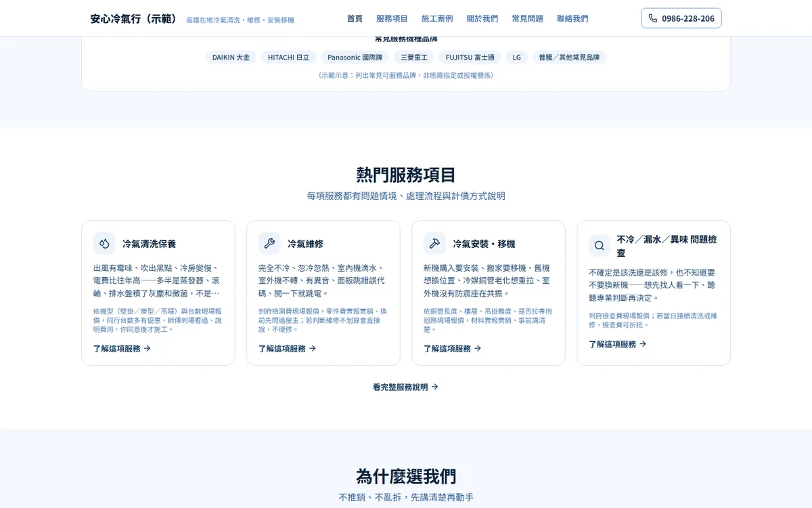812x508 pixels.
Task: Click the 冷氣維修 card title
Action: click(x=305, y=243)
